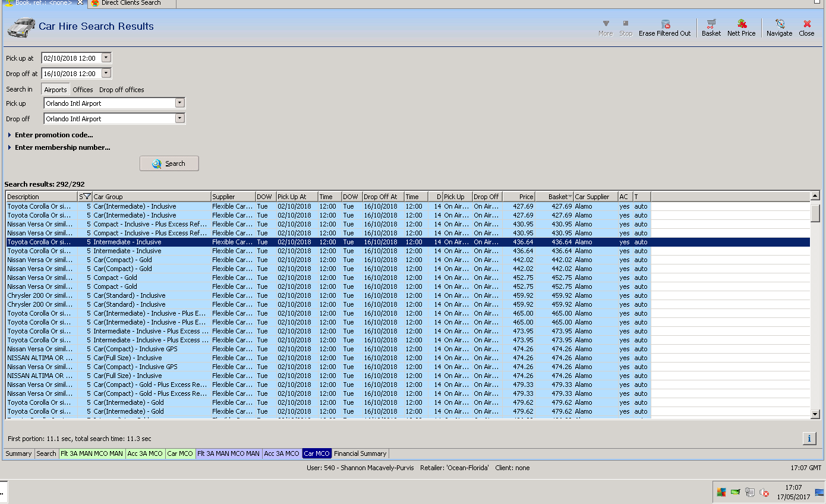826x504 pixels.
Task: Select the Offices search option
Action: click(x=83, y=90)
